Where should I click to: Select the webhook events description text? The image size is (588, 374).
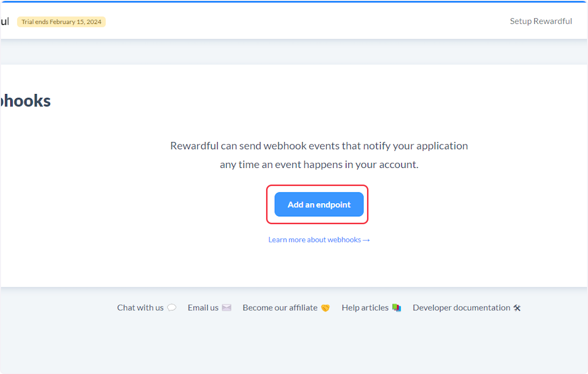click(319, 155)
